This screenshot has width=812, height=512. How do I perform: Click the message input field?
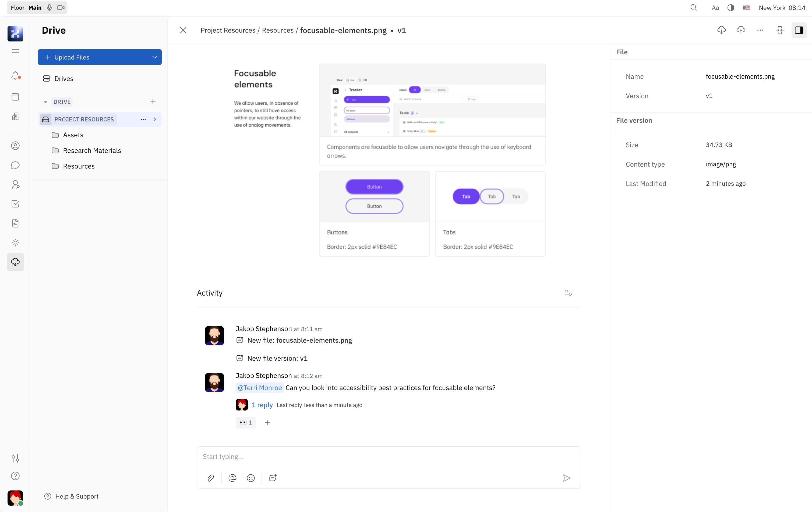(x=388, y=457)
